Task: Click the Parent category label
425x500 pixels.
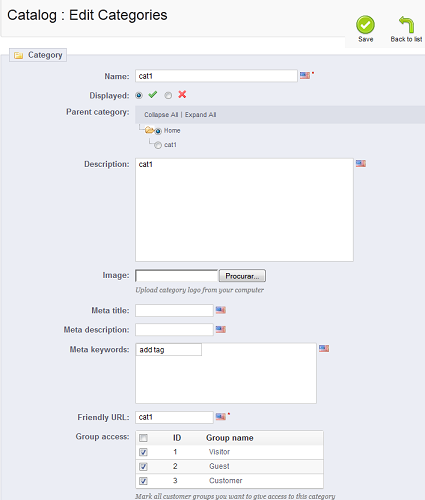Action: pyautogui.click(x=98, y=112)
